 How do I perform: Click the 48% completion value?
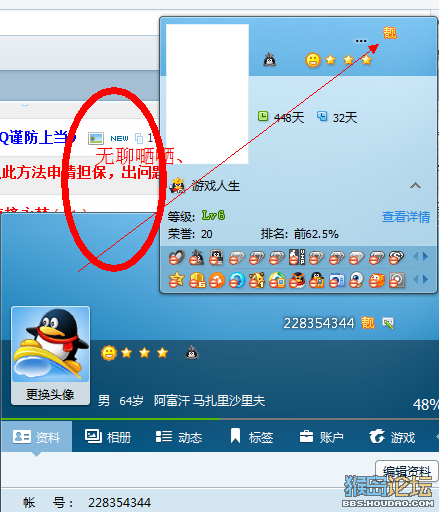click(426, 405)
